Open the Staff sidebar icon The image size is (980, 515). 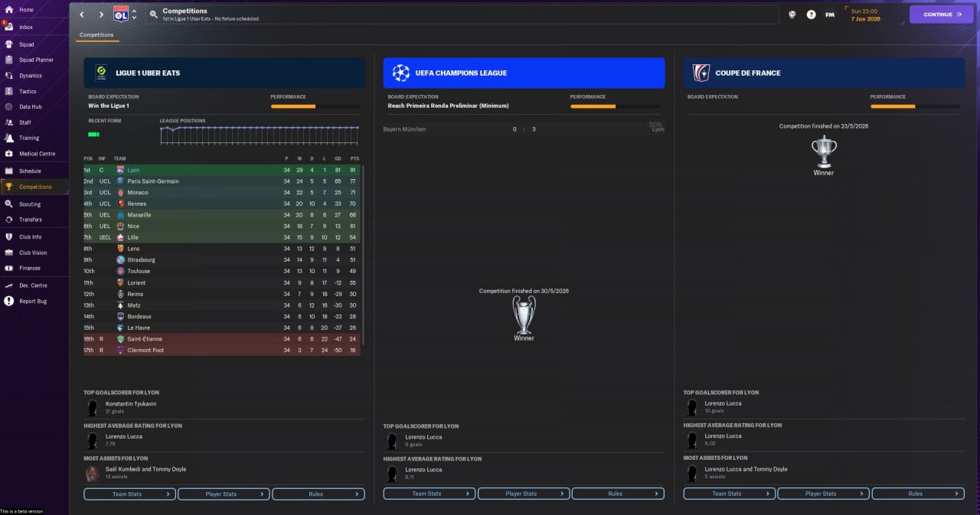pyautogui.click(x=8, y=122)
